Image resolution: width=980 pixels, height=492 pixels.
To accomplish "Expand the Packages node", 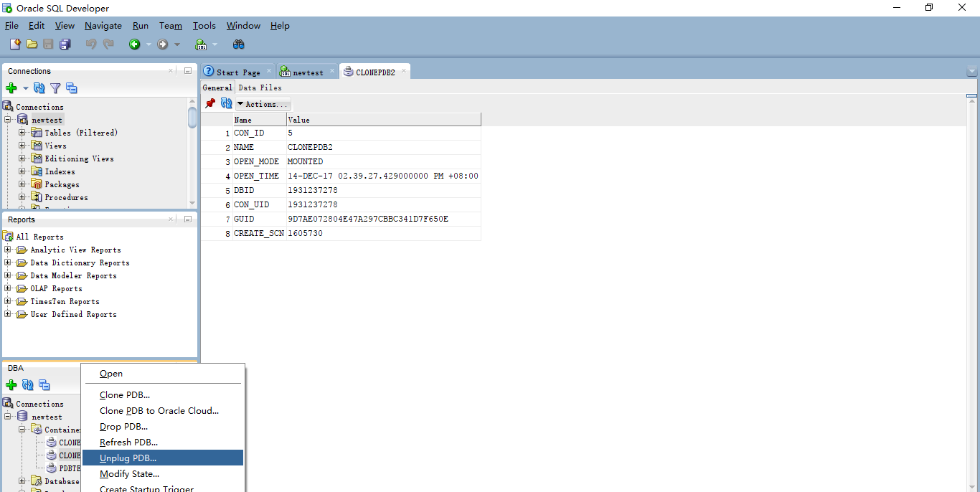I will [22, 184].
